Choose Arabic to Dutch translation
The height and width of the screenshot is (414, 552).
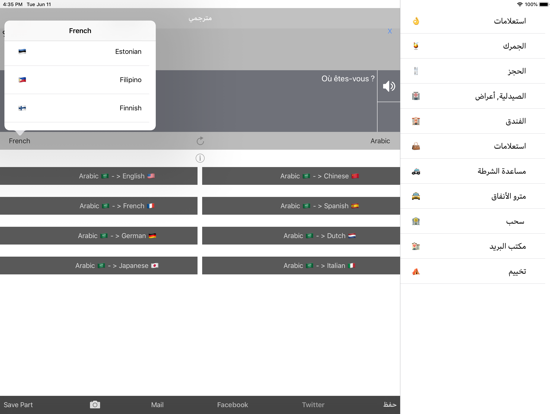point(301,236)
